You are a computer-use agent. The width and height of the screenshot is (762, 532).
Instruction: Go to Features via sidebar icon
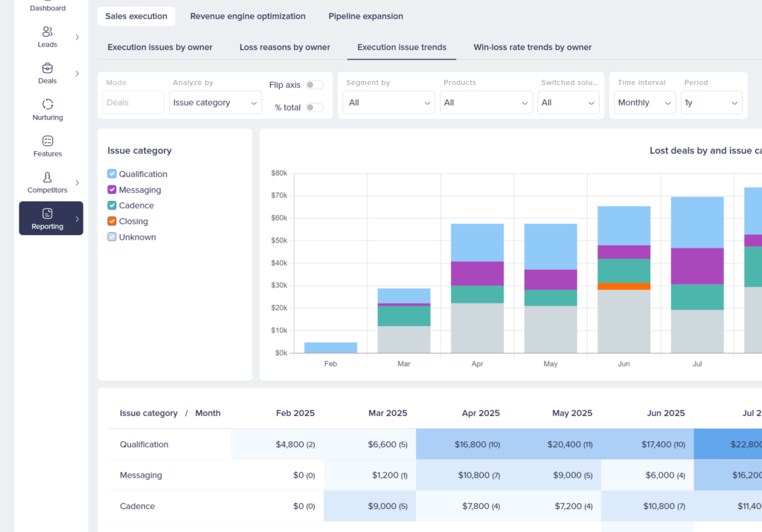point(48,141)
